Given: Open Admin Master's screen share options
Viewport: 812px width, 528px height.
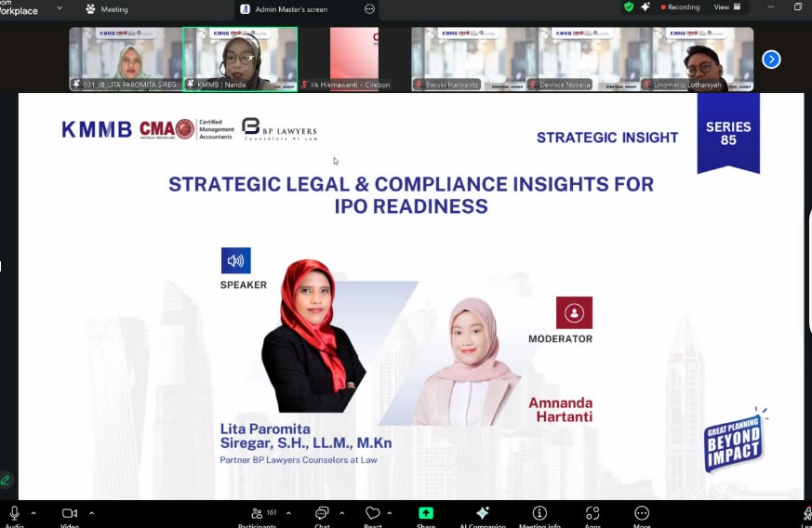Looking at the screenshot, I should [x=369, y=9].
